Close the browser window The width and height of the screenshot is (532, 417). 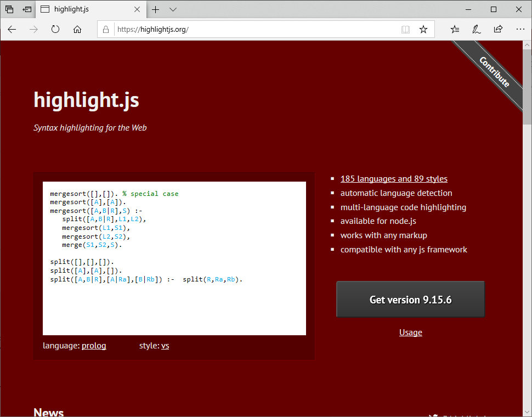519,9
